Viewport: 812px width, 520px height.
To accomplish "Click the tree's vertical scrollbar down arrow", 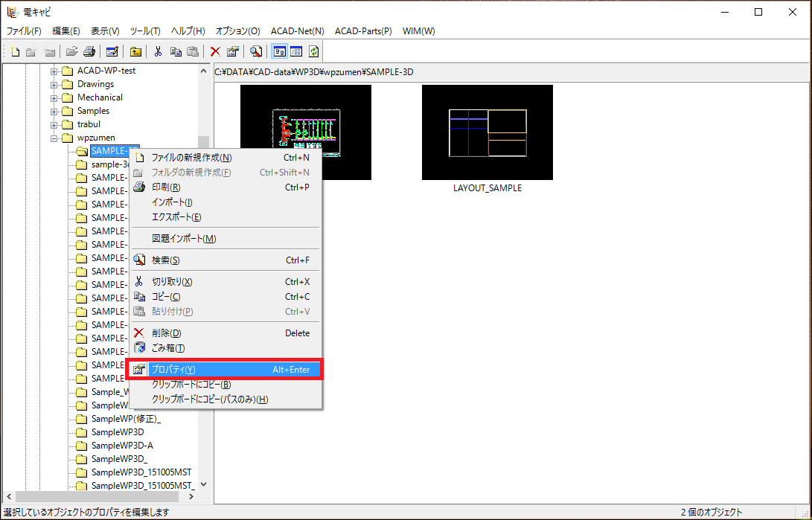I will (x=204, y=484).
